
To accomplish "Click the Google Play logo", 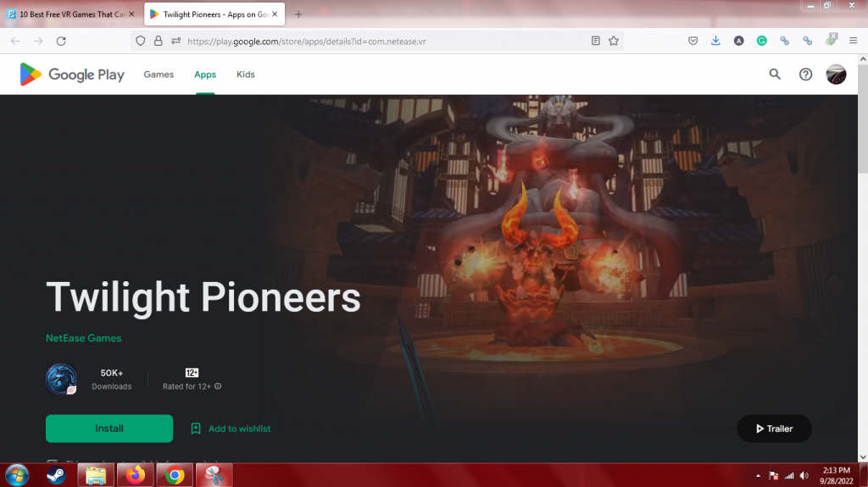I will click(72, 75).
